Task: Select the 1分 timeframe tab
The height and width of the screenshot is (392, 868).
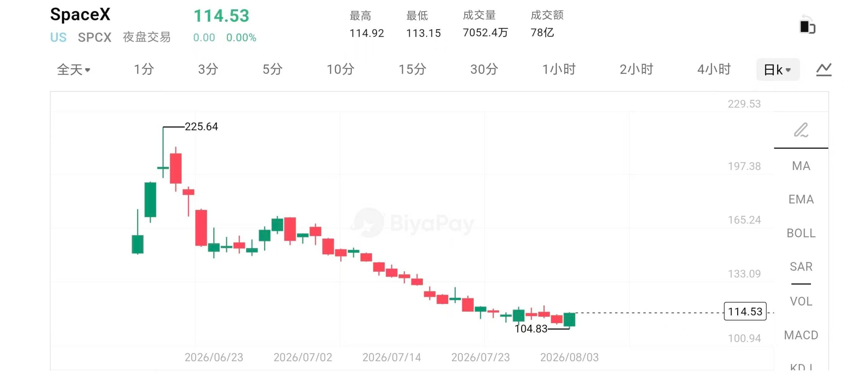Action: pyautogui.click(x=144, y=70)
